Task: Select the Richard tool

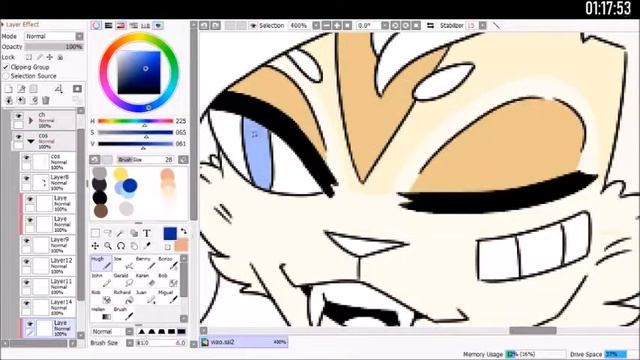Action: (x=123, y=297)
